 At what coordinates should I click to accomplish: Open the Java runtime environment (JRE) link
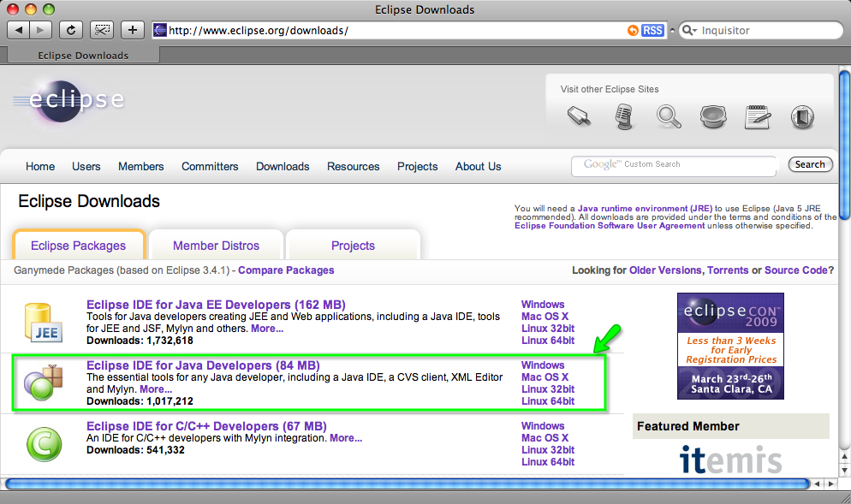[x=646, y=208]
